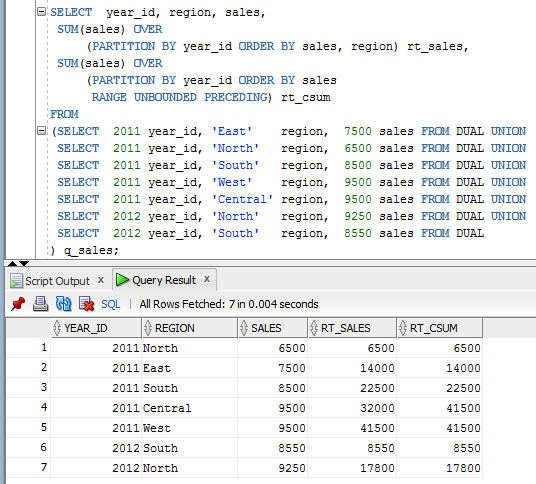Click 'rt_sales,' alias in the editor
The height and width of the screenshot is (484, 536).
click(x=438, y=46)
